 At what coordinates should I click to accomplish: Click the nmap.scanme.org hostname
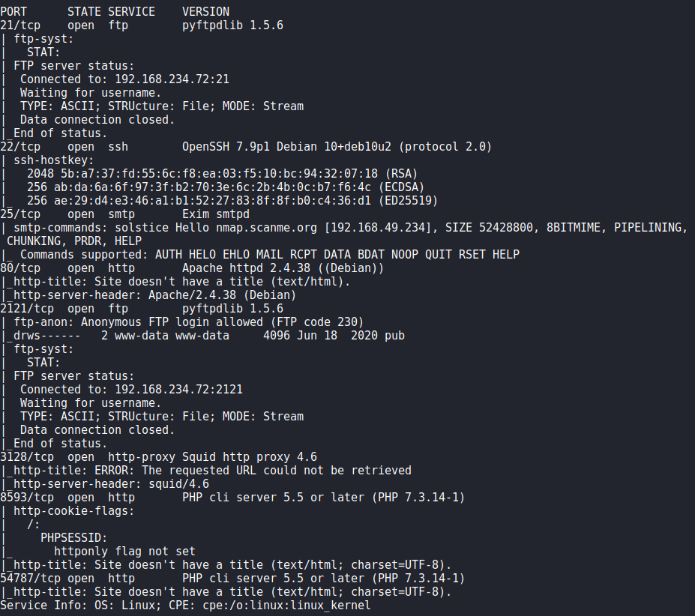(266, 228)
